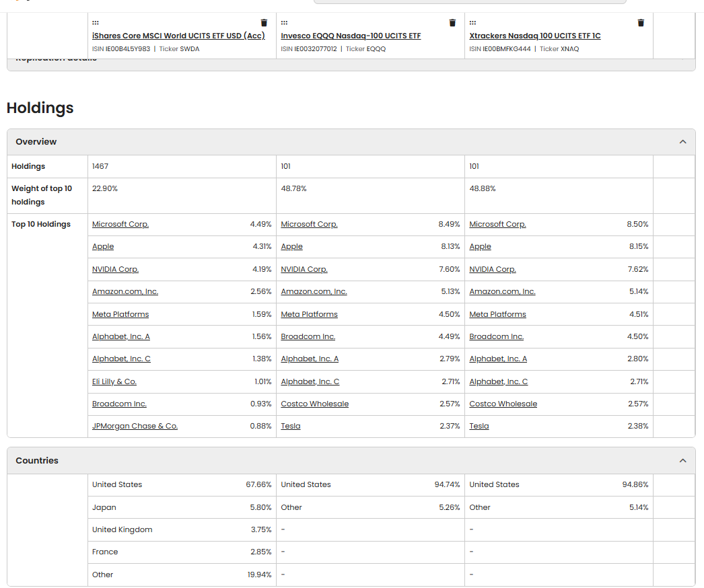The width and height of the screenshot is (704, 588).
Task: Click the Weight of top 10 holdings label
Action: pyautogui.click(x=42, y=195)
